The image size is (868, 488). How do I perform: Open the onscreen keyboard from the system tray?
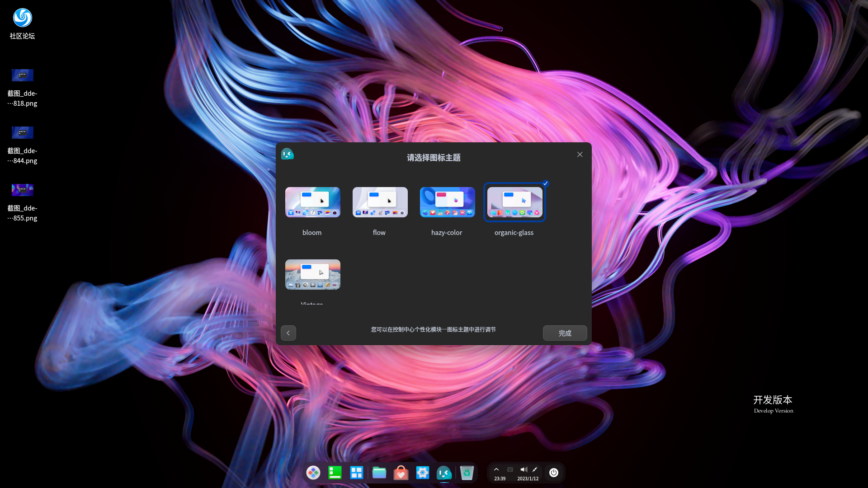[x=509, y=469]
